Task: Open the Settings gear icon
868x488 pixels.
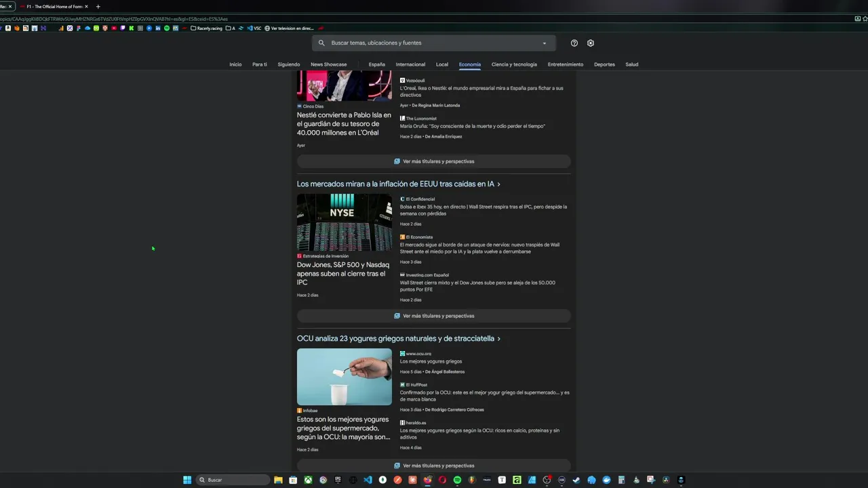Action: pos(591,43)
